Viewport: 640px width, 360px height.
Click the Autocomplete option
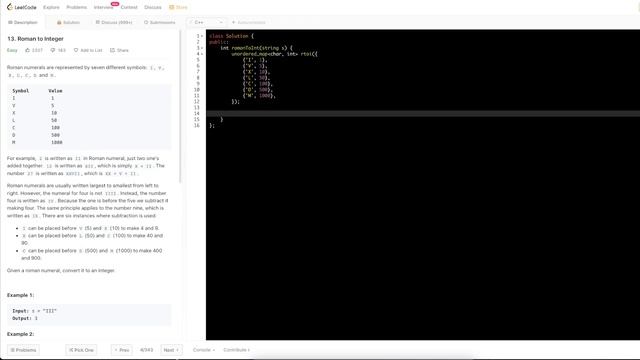tap(249, 22)
